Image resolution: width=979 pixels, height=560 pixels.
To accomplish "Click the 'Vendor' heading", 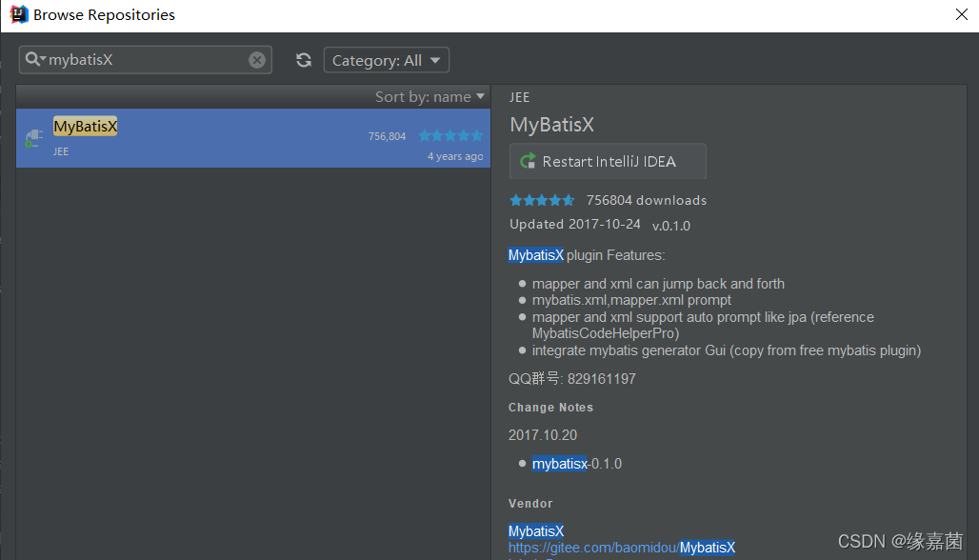I will tap(530, 504).
